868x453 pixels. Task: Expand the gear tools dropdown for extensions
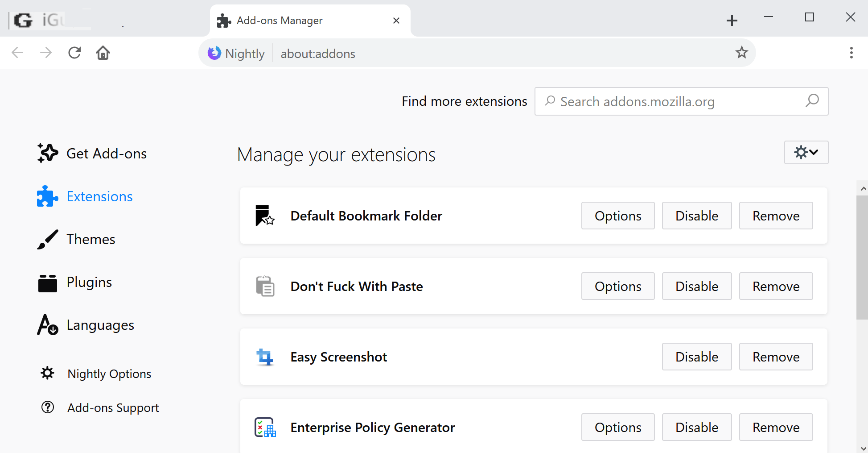[x=806, y=153]
